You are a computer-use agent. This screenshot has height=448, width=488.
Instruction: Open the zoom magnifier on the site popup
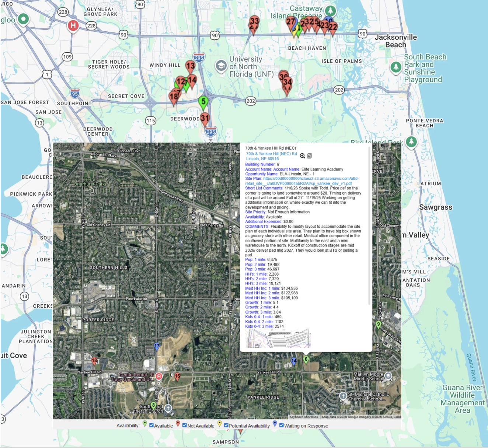tap(302, 155)
